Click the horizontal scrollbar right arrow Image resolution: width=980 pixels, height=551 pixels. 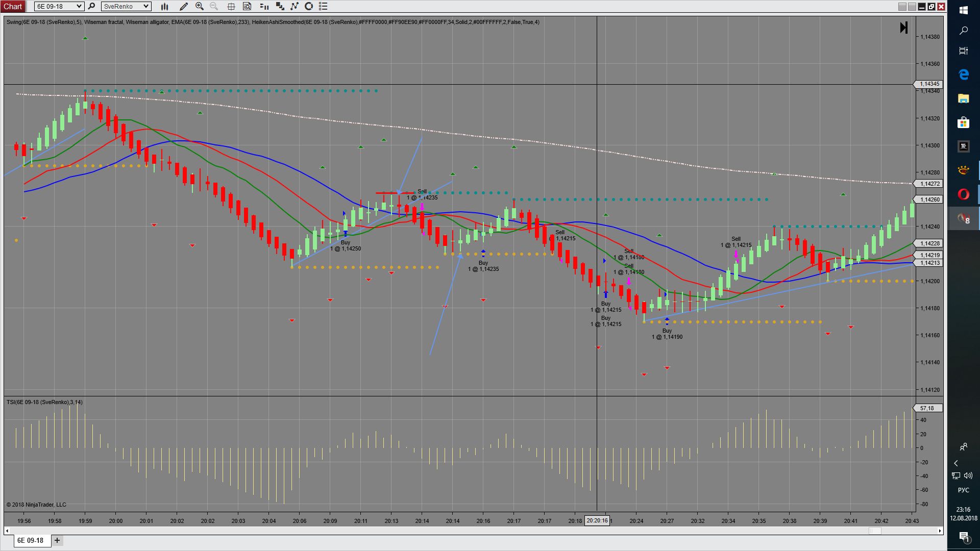[940, 531]
